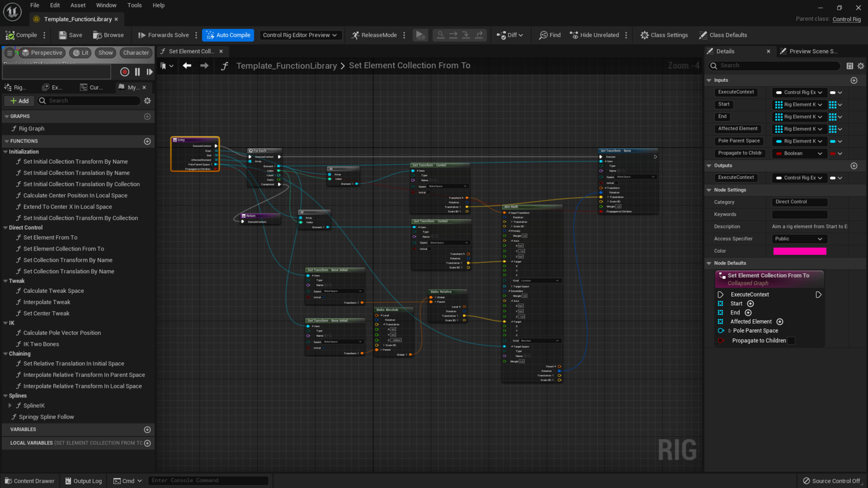Open the Tools menu
The height and width of the screenshot is (488, 868).
pyautogui.click(x=135, y=5)
